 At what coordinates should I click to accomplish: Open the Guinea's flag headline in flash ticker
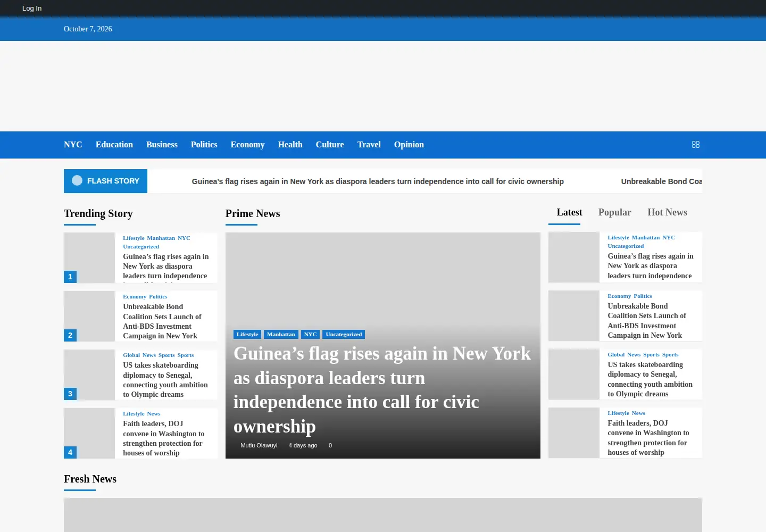378,181
